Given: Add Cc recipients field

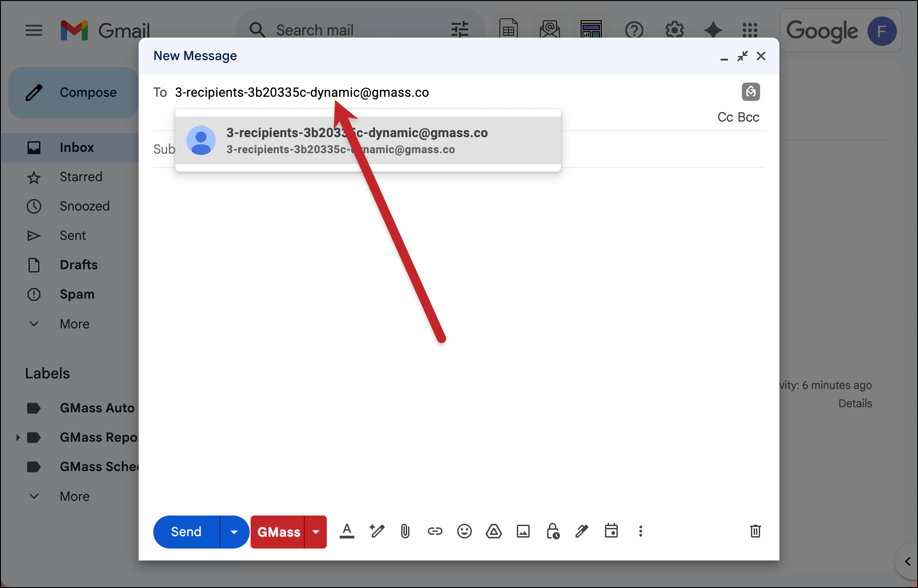Looking at the screenshot, I should pos(725,117).
